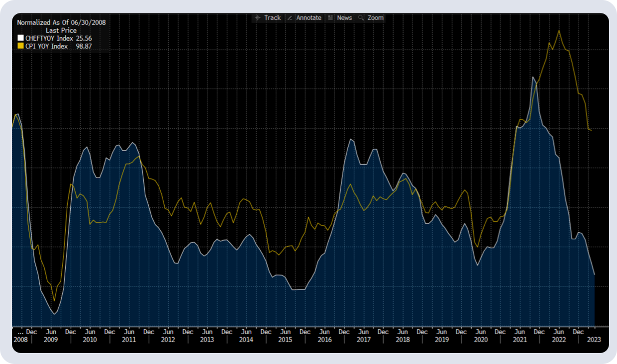Click the 2021 year axis label
The height and width of the screenshot is (364, 617).
click(x=520, y=340)
